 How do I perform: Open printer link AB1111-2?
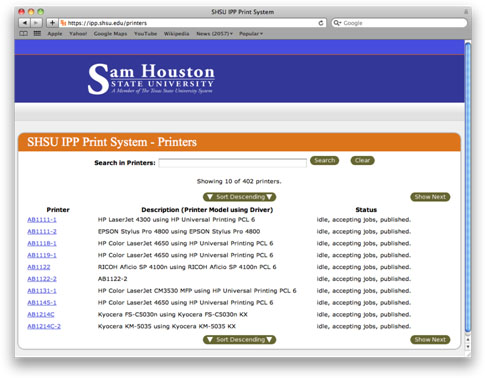coord(42,231)
